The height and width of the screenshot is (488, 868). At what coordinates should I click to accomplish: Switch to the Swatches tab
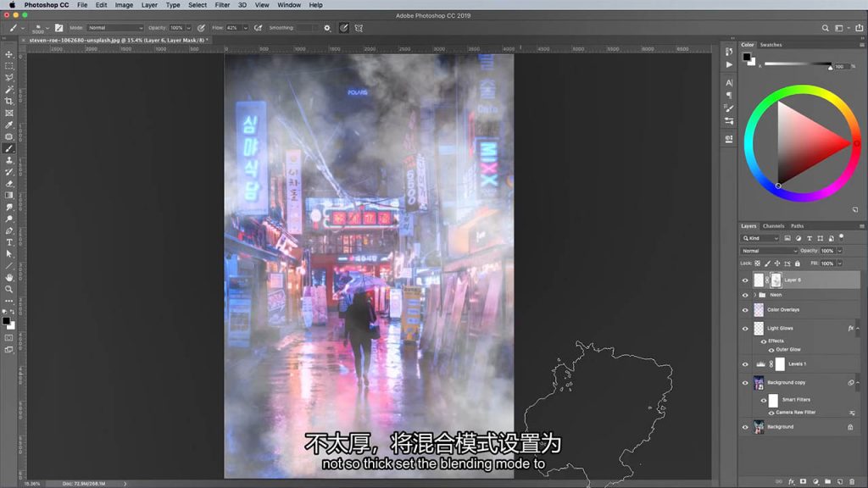771,45
